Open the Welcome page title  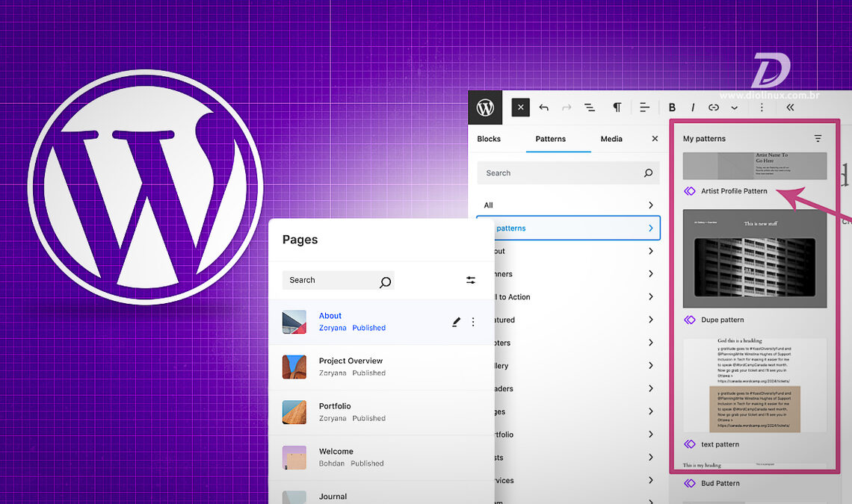click(336, 451)
